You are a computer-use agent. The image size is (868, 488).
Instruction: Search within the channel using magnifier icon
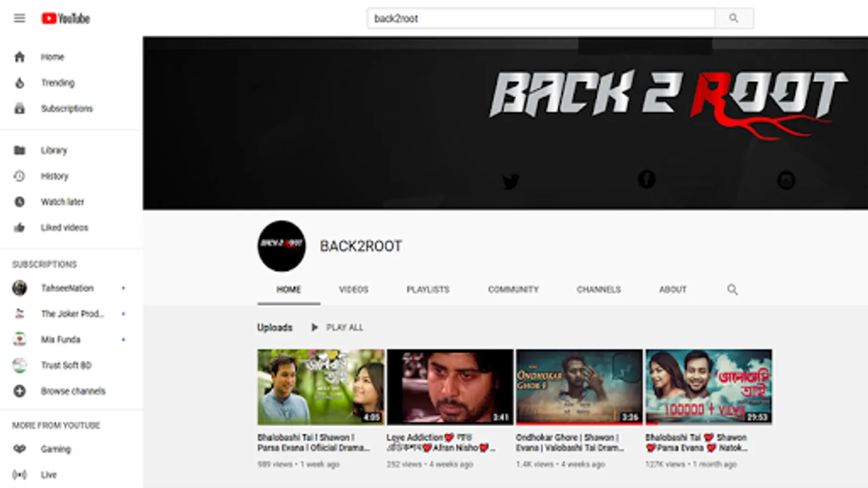(732, 290)
